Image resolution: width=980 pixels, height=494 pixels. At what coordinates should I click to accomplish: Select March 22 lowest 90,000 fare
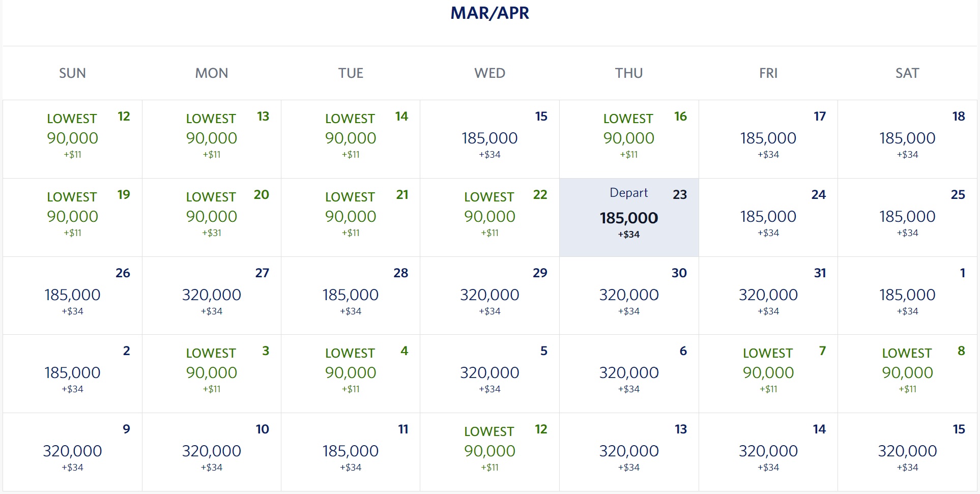(489, 217)
